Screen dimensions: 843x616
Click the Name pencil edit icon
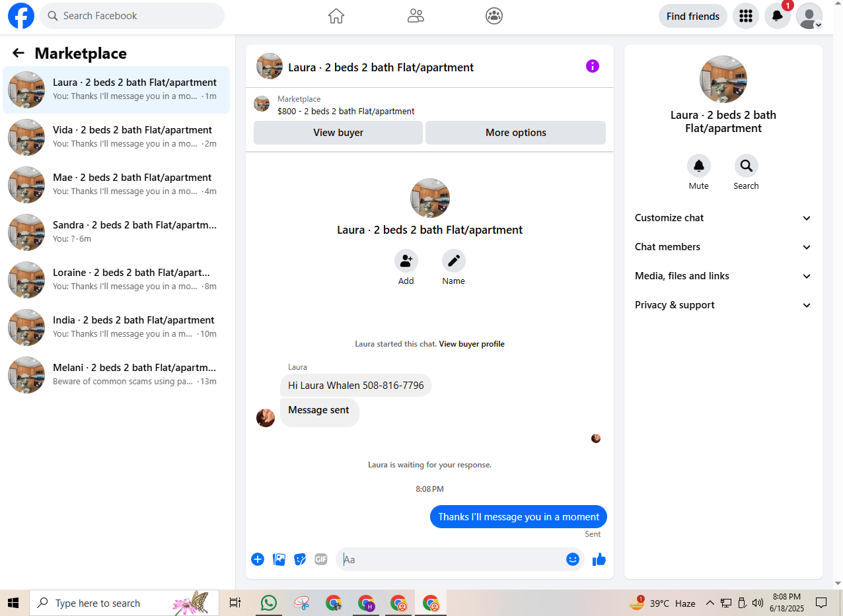[x=454, y=261]
